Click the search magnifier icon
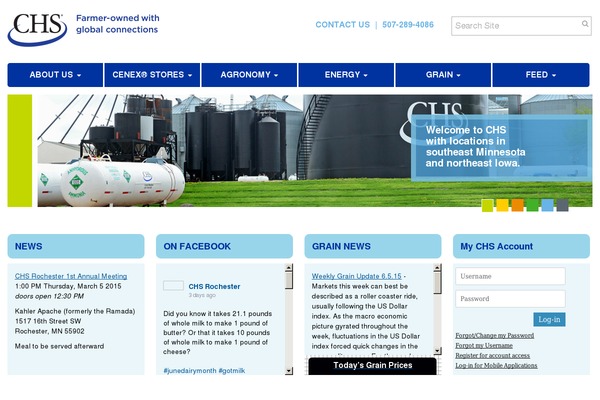 pos(585,24)
